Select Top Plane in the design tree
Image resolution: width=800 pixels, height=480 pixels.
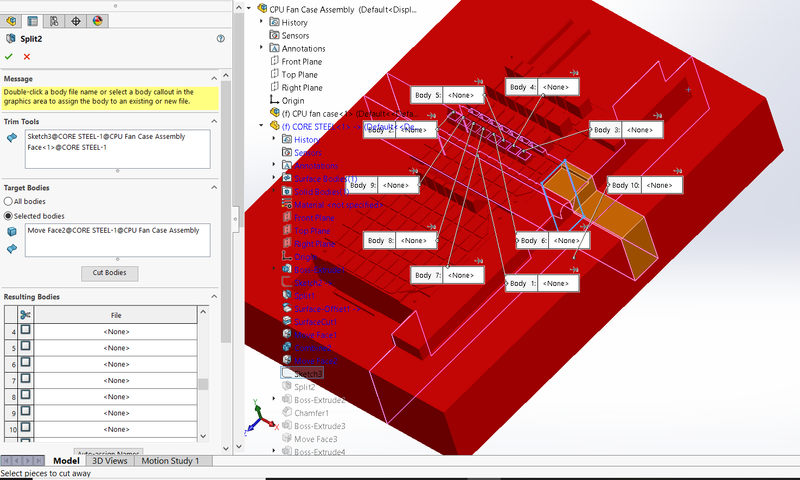pos(300,74)
